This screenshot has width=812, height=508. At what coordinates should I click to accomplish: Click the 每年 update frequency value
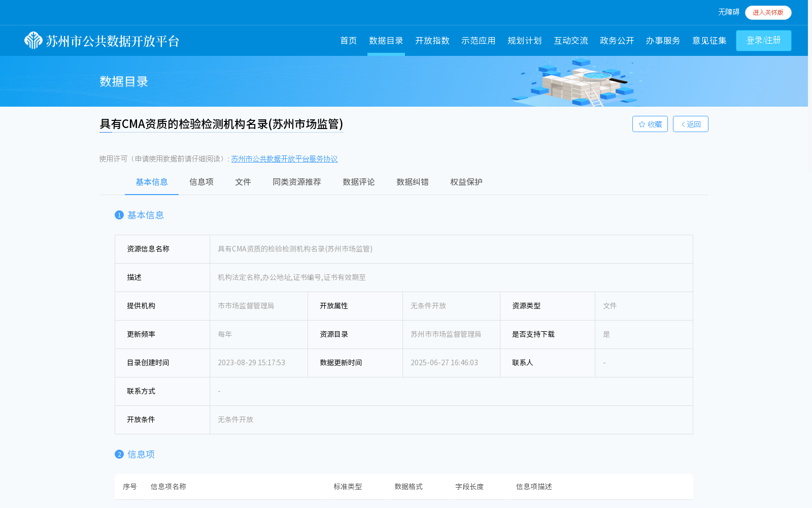pyautogui.click(x=225, y=334)
